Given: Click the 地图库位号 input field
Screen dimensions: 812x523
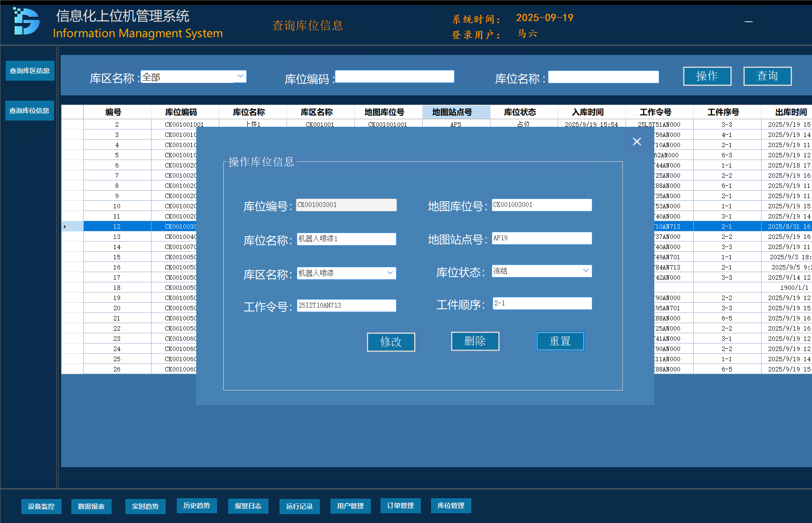Looking at the screenshot, I should 542,205.
